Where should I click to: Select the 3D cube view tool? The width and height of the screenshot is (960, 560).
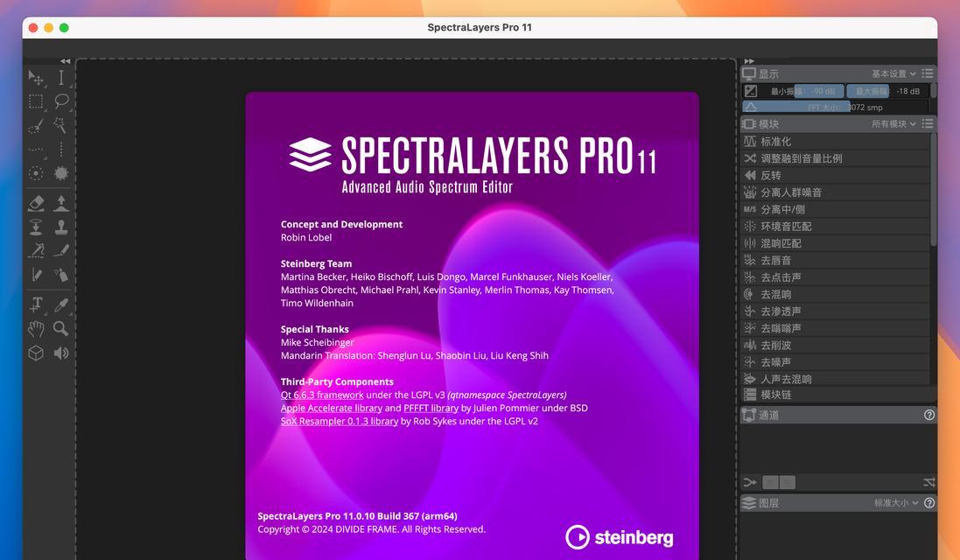coord(36,353)
